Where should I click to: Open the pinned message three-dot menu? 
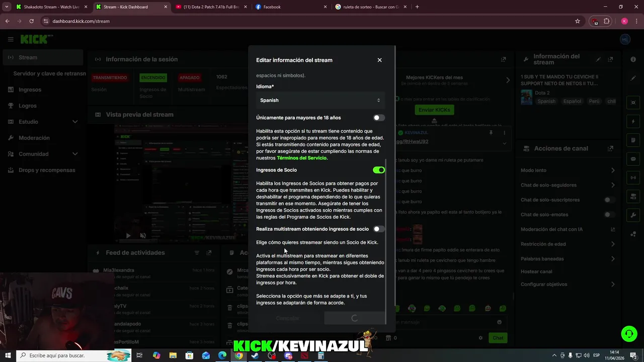504,133
